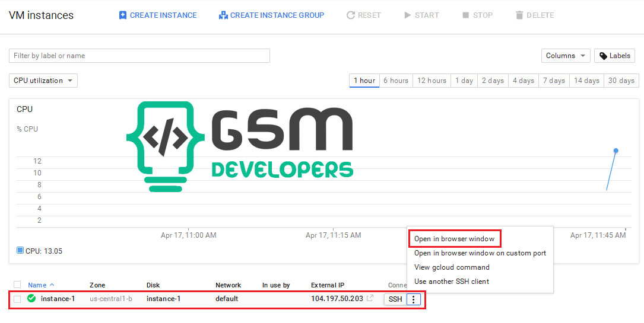Select the 14 days time range tab
This screenshot has height=323, width=644.
(x=586, y=81)
